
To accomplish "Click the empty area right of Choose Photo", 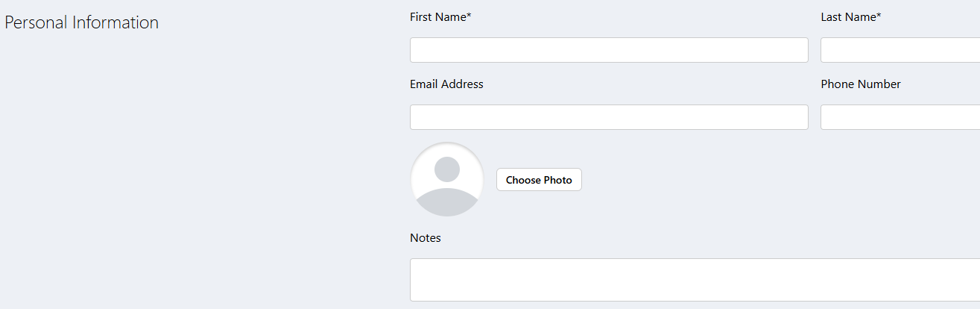I will click(745, 180).
